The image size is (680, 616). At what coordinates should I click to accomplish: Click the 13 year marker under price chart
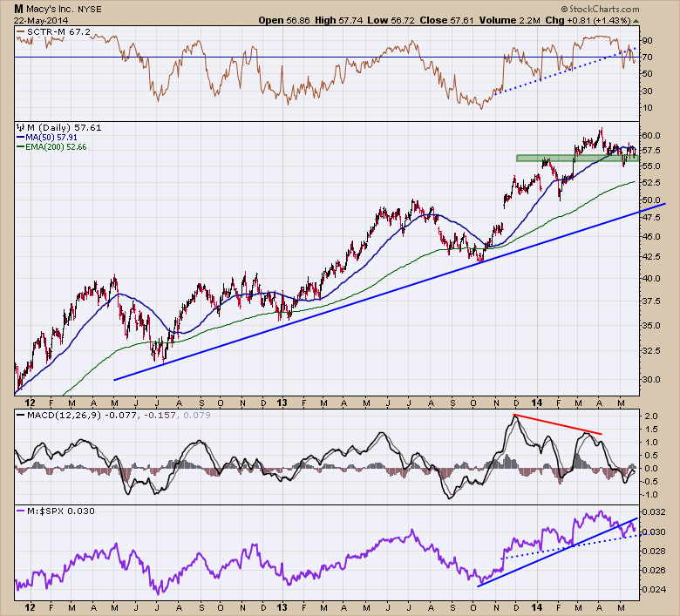[281, 403]
